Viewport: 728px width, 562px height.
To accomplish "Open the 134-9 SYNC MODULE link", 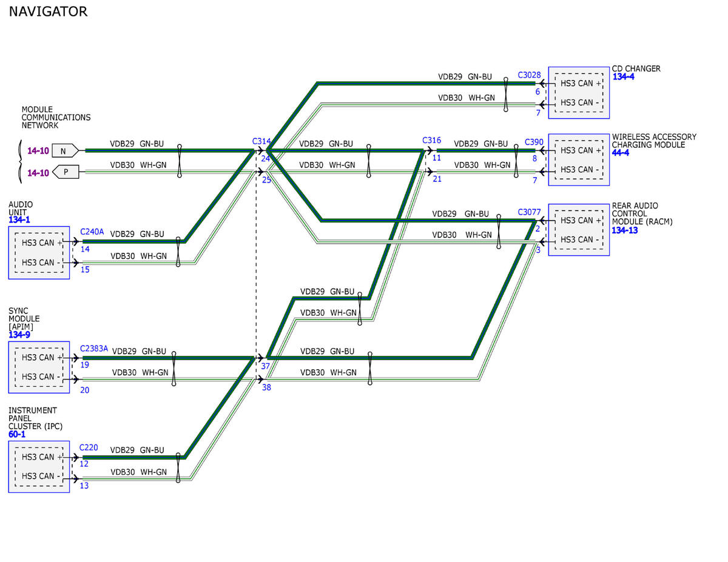I will [19, 334].
